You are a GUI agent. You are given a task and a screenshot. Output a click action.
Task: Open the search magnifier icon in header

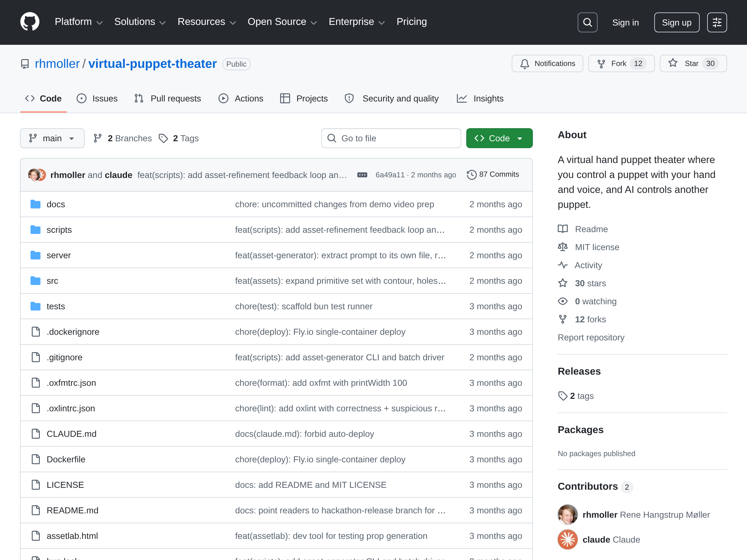click(x=587, y=22)
